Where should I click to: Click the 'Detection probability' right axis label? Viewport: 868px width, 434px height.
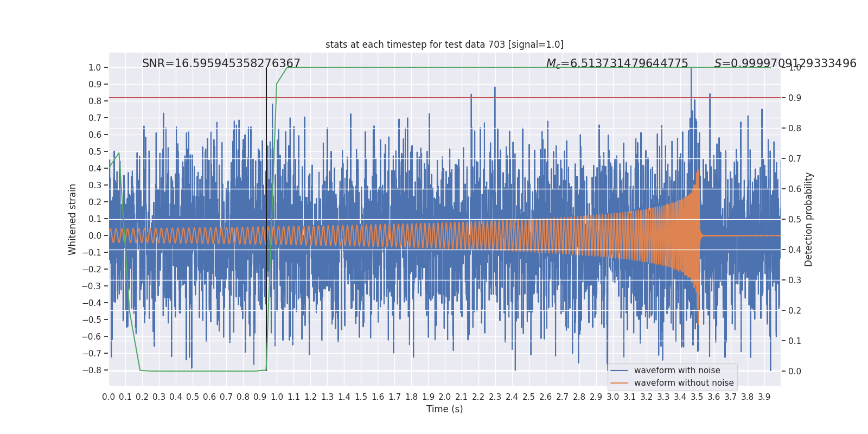click(x=809, y=219)
